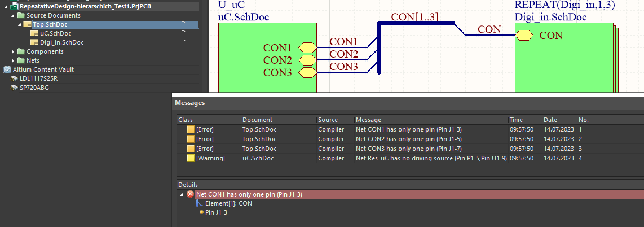Collapse the Source Documents folder arrow
Screen dimensions: 644x227
[x=13, y=16]
